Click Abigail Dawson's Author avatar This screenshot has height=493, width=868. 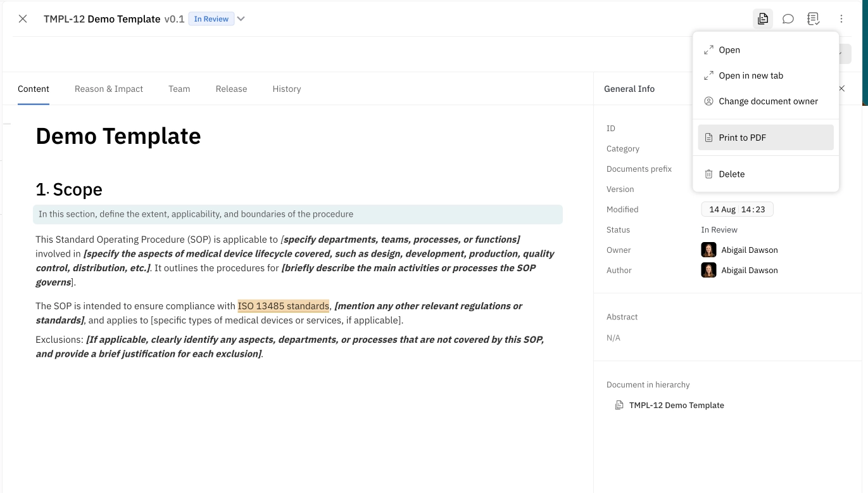(x=708, y=270)
